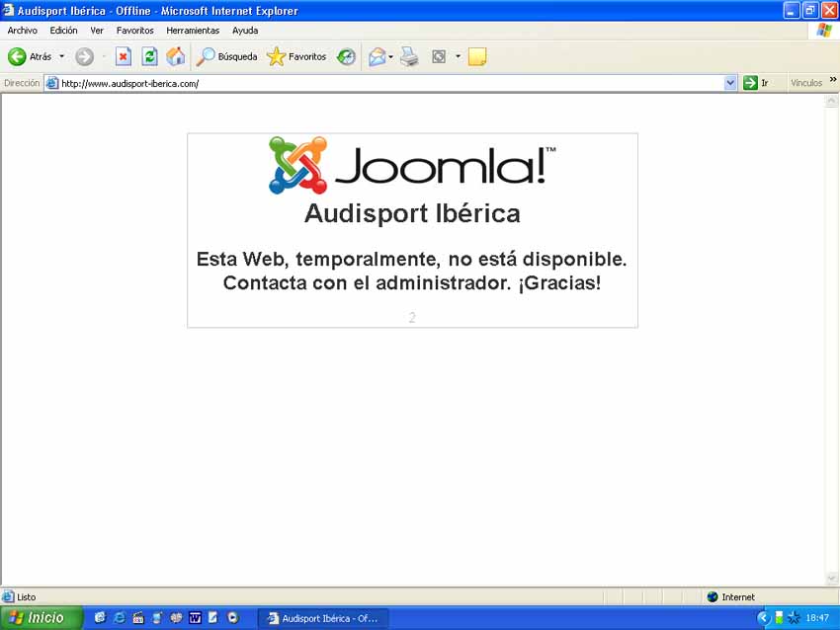Expand the Vínculos links chevron
This screenshot has height=630, width=840.
tap(833, 80)
